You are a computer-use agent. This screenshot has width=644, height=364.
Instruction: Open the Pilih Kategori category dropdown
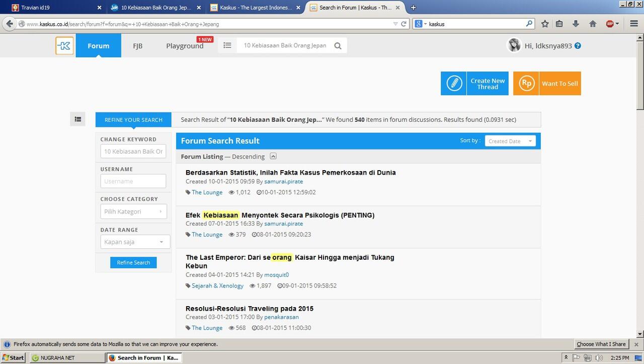pyautogui.click(x=133, y=211)
